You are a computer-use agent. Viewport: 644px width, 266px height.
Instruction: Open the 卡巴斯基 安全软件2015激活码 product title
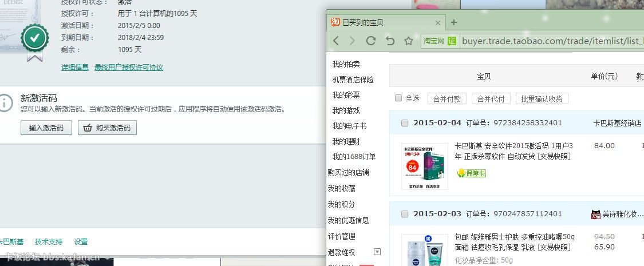pos(513,151)
